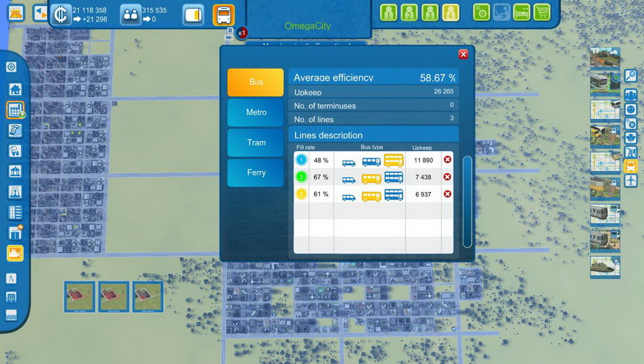Image resolution: width=644 pixels, height=364 pixels.
Task: Click the fast-forward speed arrows
Action: click(x=229, y=37)
